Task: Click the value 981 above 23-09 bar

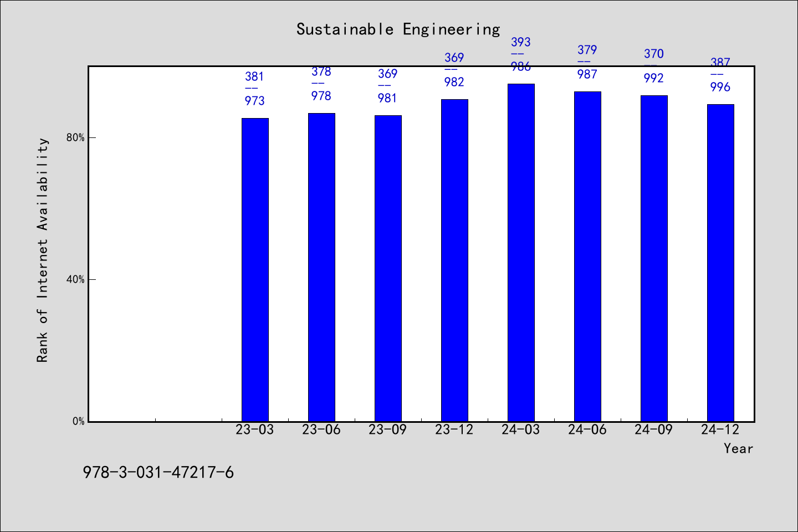Action: point(388,98)
